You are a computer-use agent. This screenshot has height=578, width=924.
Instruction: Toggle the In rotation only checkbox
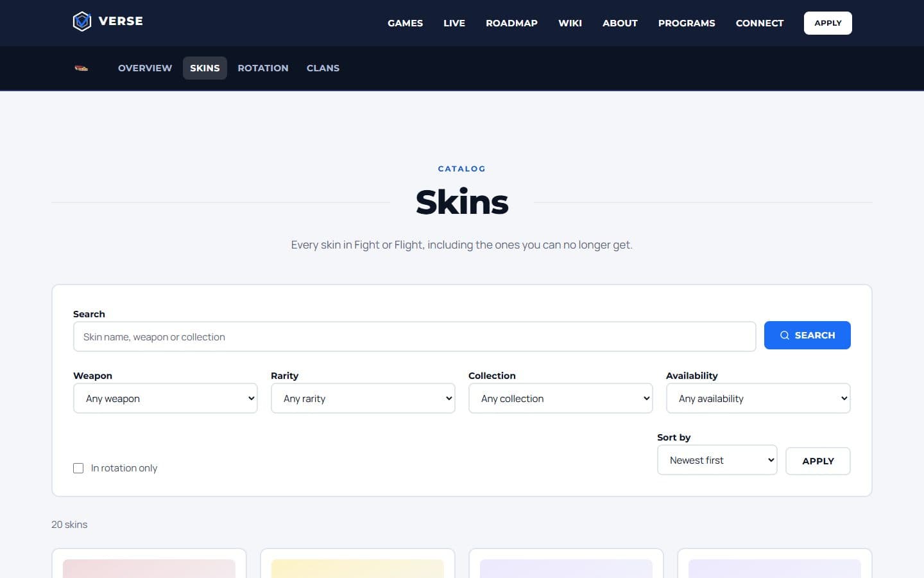[78, 468]
